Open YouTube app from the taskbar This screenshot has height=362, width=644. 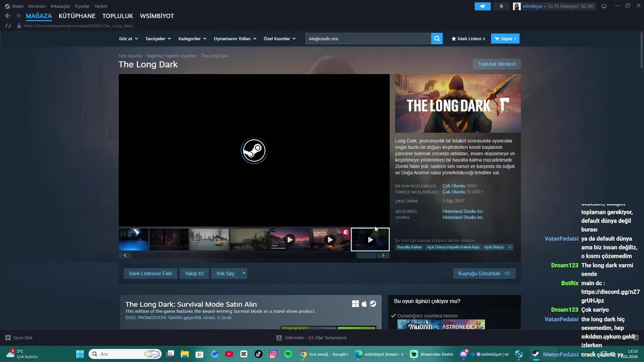pos(229,354)
